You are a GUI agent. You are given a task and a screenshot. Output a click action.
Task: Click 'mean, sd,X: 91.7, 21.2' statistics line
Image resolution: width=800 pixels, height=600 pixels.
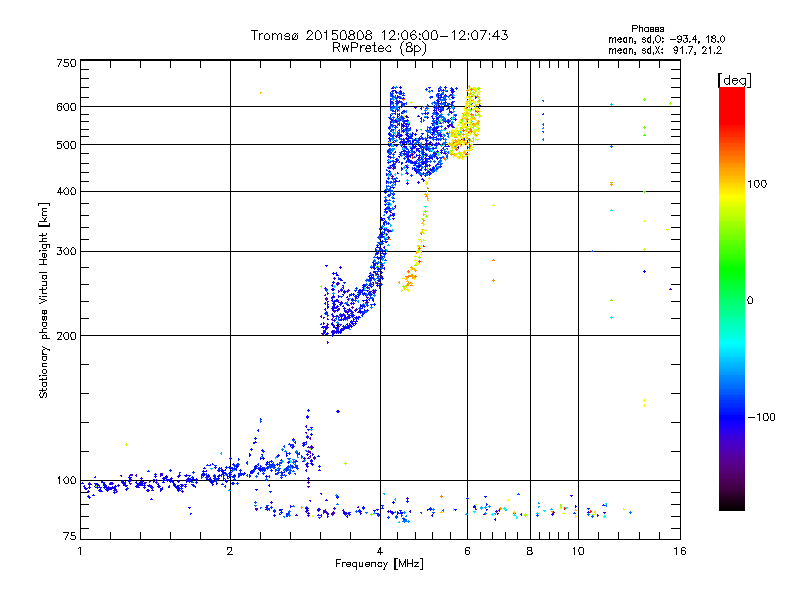click(x=665, y=50)
